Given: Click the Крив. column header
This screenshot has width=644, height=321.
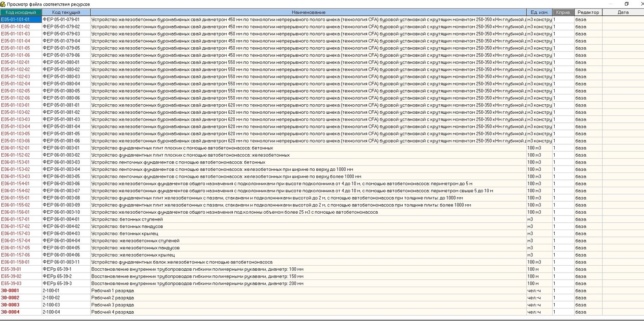Looking at the screenshot, I should tap(563, 12).
